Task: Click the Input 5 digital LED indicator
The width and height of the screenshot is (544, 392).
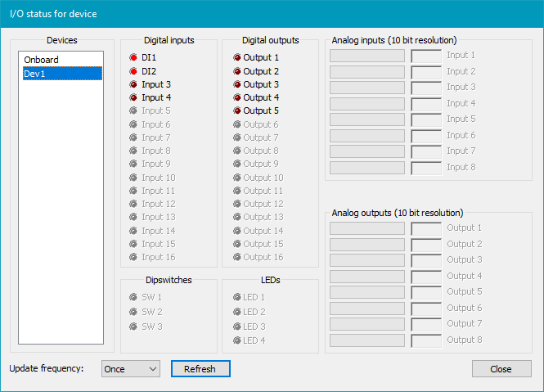Action: point(133,110)
